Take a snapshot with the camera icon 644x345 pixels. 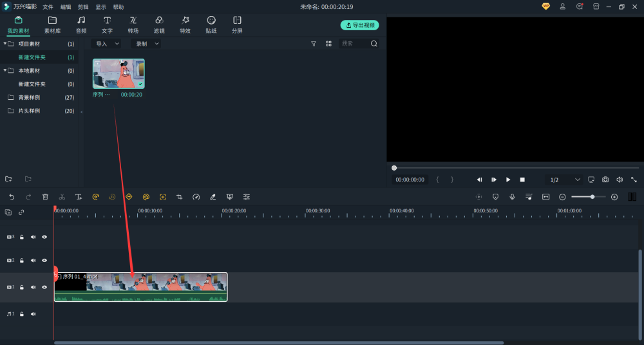point(605,180)
